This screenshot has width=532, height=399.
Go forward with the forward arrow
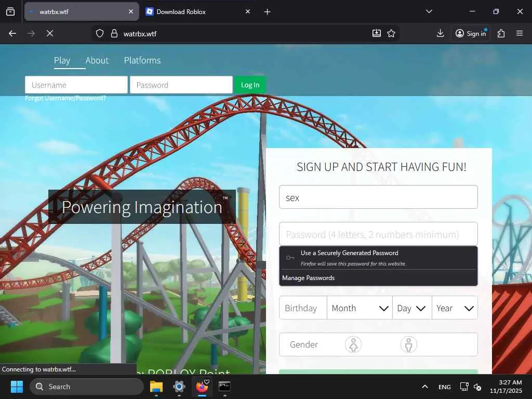[31, 33]
